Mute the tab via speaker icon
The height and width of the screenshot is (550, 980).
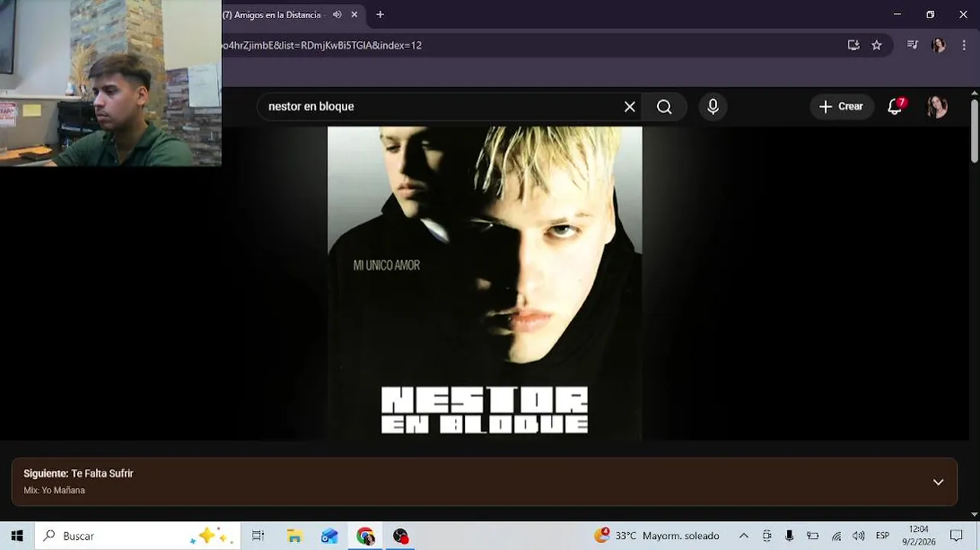pos(337,15)
